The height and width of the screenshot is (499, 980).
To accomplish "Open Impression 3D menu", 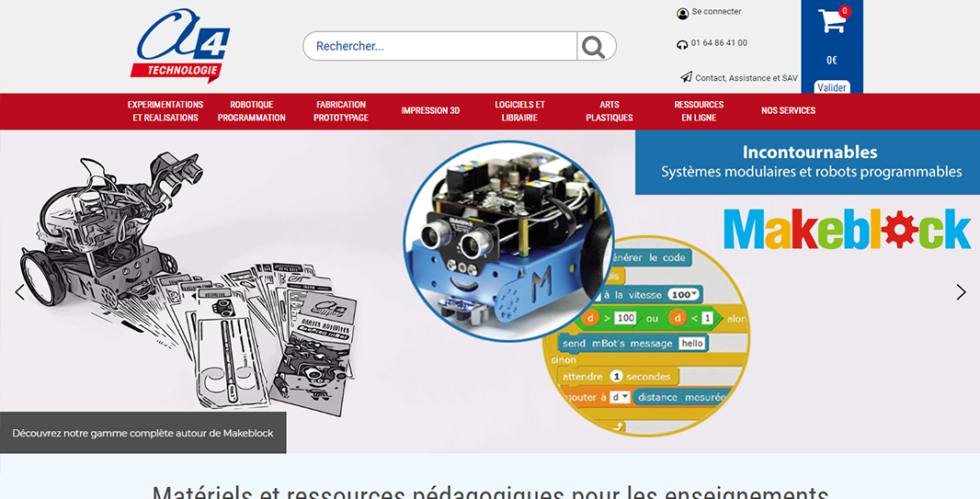I will pyautogui.click(x=430, y=110).
